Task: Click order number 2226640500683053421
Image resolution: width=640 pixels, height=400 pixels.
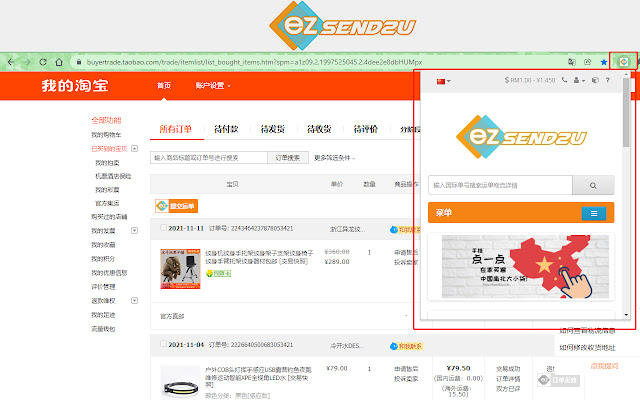Action: 262,345
